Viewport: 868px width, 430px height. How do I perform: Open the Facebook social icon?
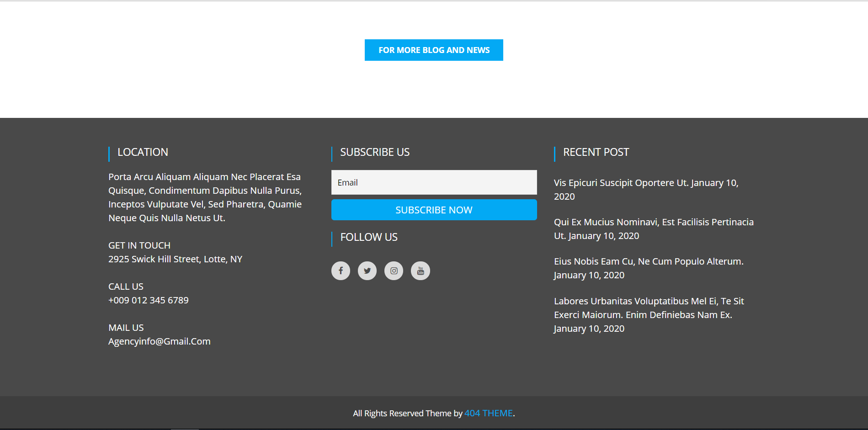pos(341,271)
